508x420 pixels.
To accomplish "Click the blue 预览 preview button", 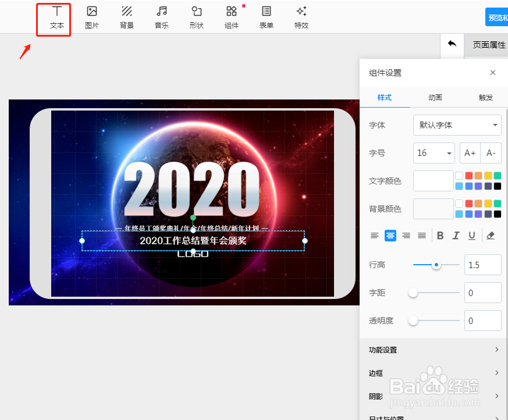I will pyautogui.click(x=497, y=17).
